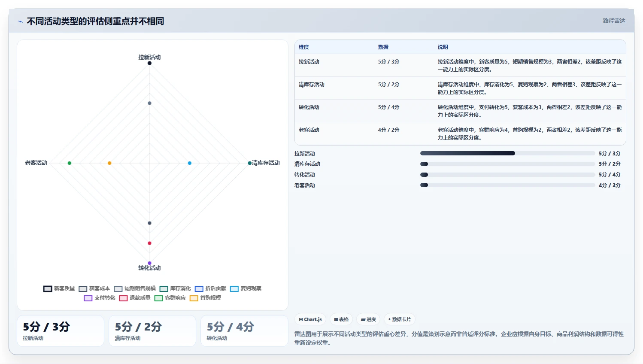Open the 5分 / 2分 清库存活动 stat card
Screen dimensions: 643x364
152,331
